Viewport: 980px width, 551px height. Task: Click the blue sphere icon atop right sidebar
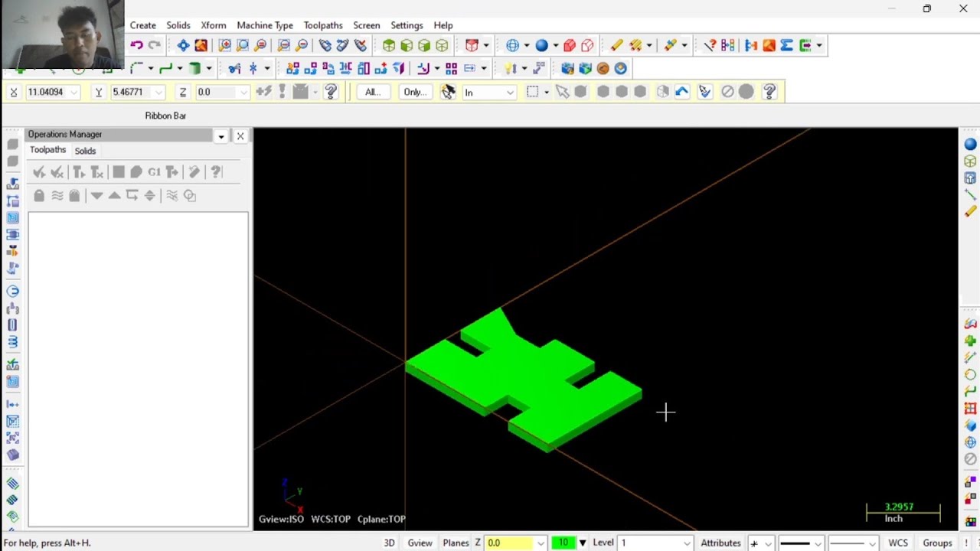coord(970,144)
